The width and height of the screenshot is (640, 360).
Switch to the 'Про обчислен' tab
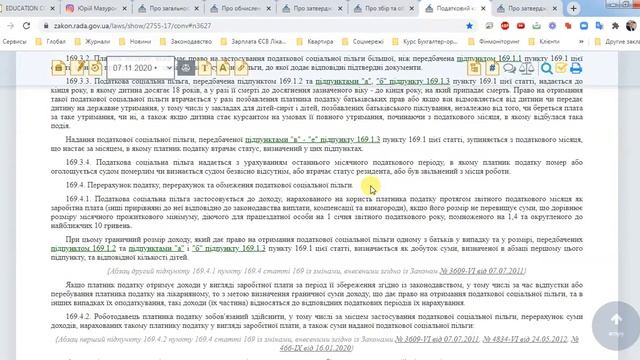[x=240, y=8]
